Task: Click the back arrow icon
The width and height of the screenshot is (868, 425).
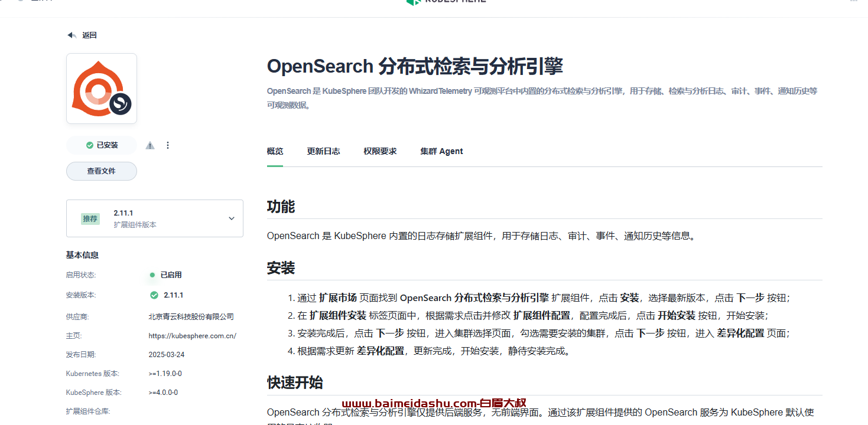Action: (71, 35)
